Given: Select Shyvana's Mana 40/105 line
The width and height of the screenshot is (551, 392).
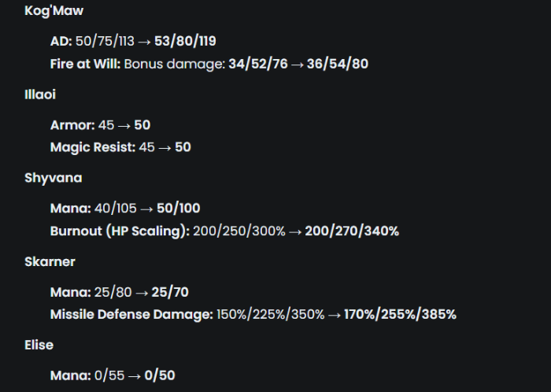Looking at the screenshot, I should (x=125, y=209).
